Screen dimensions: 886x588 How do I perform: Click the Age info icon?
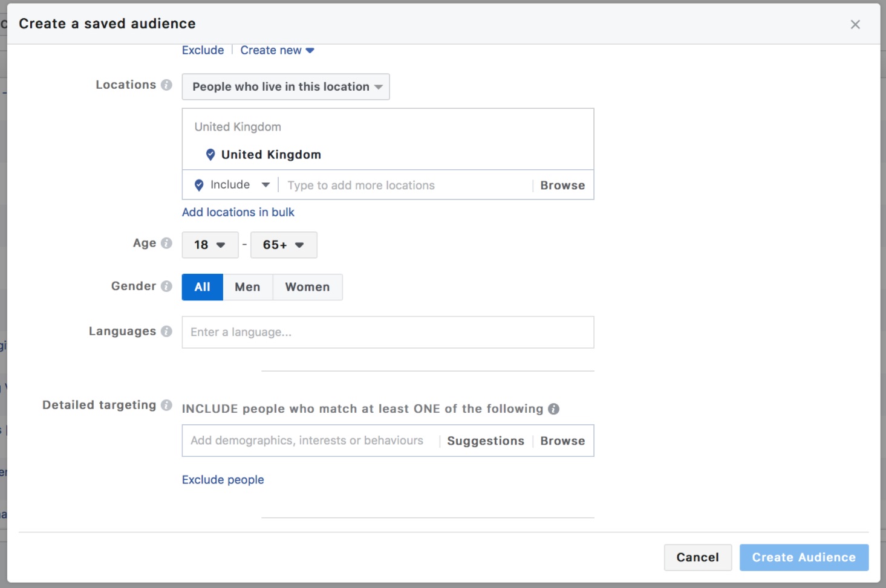tap(166, 243)
